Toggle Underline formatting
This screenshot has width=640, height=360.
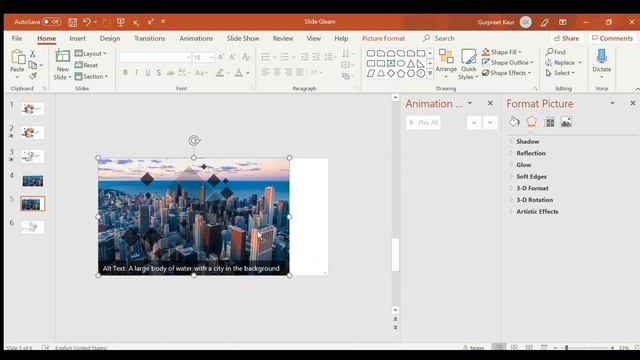(x=147, y=73)
